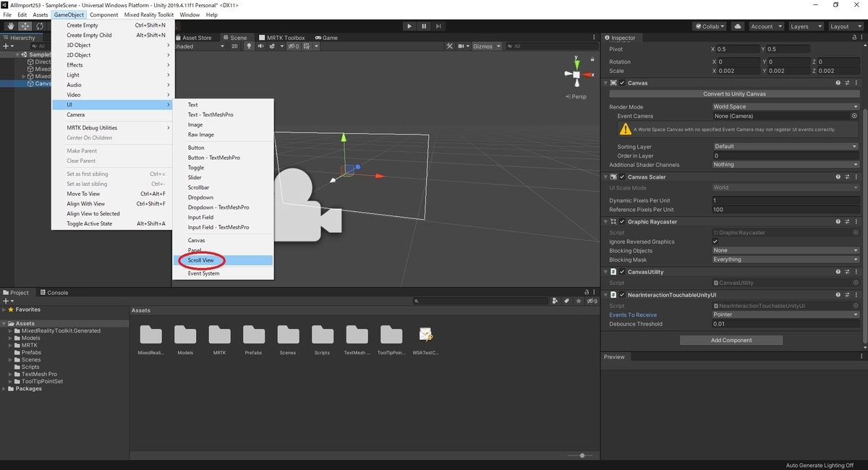Collapse the Canvas component foldout

click(606, 83)
